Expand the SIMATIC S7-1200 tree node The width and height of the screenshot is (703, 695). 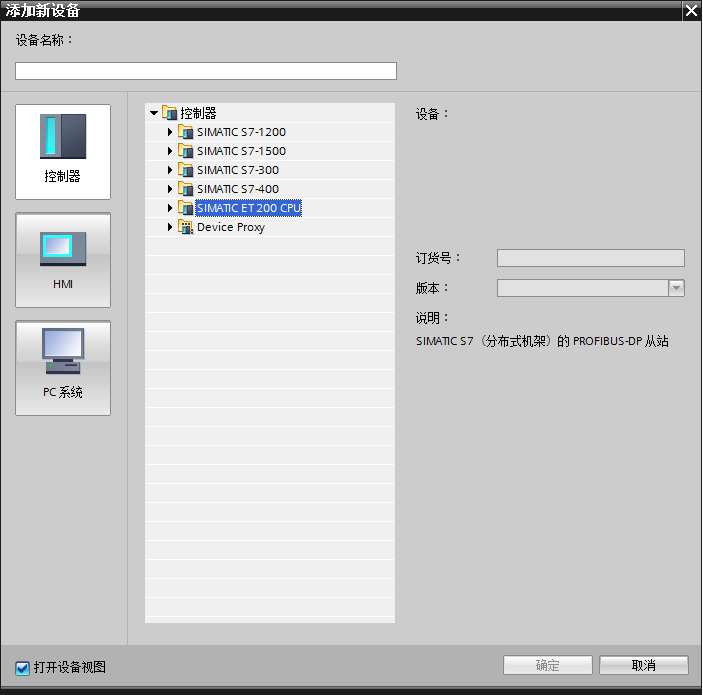(x=170, y=132)
